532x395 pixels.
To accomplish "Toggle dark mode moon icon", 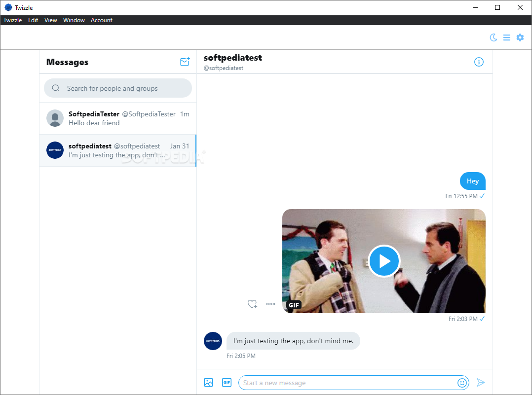I will (494, 37).
